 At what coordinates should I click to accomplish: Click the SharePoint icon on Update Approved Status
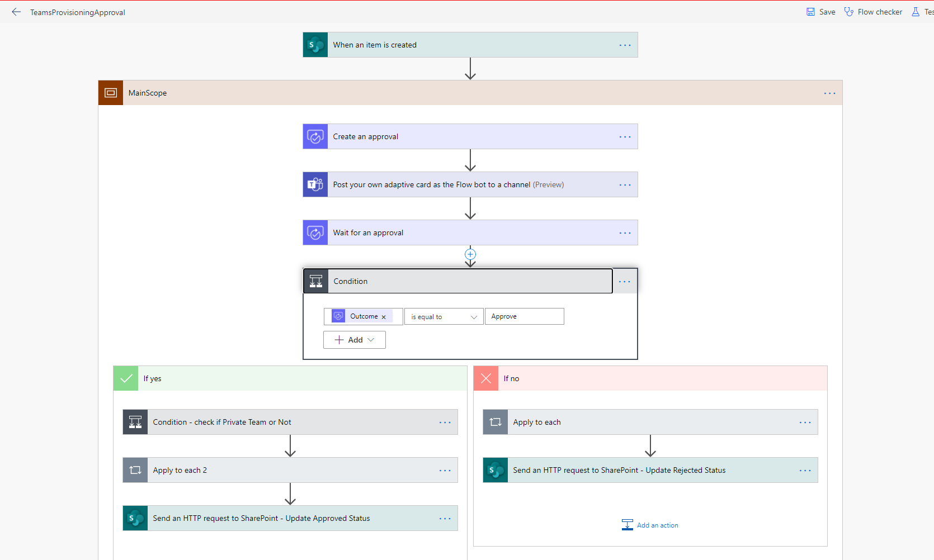click(135, 518)
